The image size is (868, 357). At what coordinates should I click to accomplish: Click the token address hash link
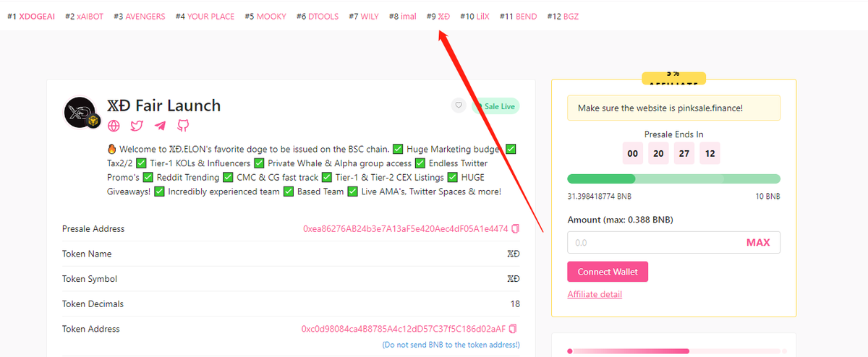pyautogui.click(x=404, y=329)
